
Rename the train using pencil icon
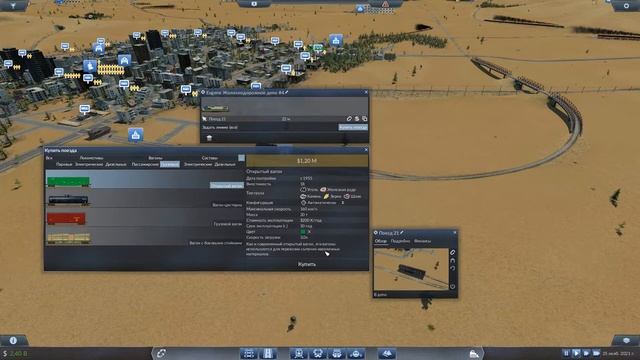point(402,233)
